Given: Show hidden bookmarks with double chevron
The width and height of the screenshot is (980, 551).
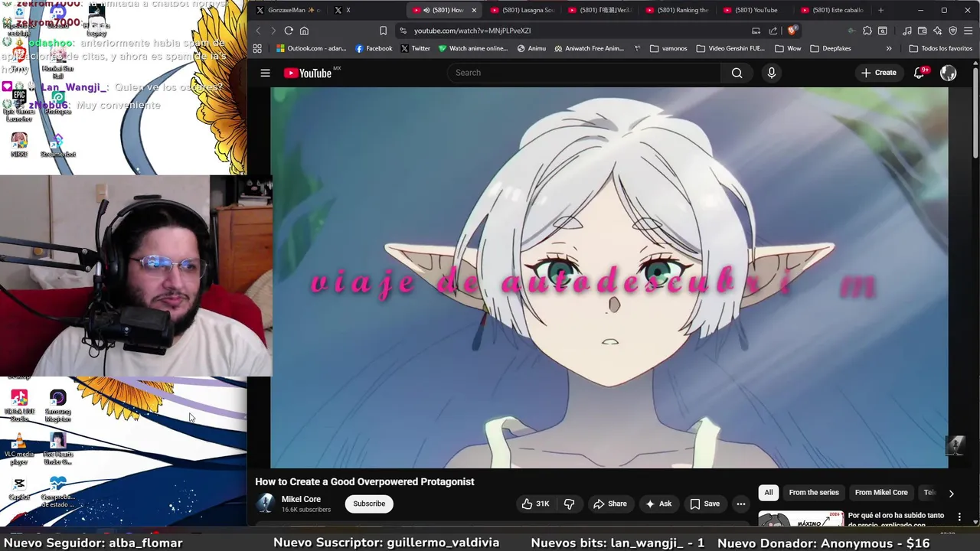Looking at the screenshot, I should [x=889, y=48].
